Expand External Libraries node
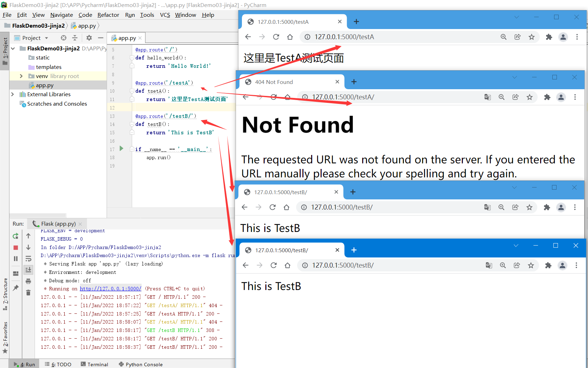588x368 pixels. point(13,94)
